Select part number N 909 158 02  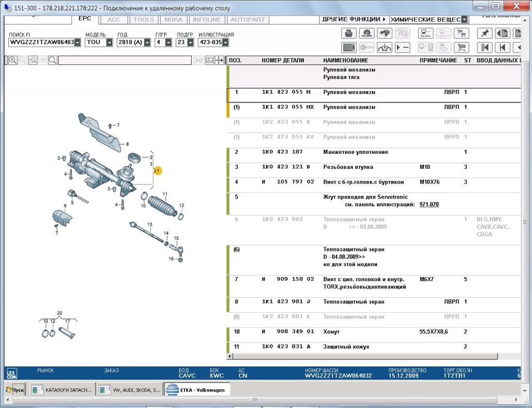(288, 279)
